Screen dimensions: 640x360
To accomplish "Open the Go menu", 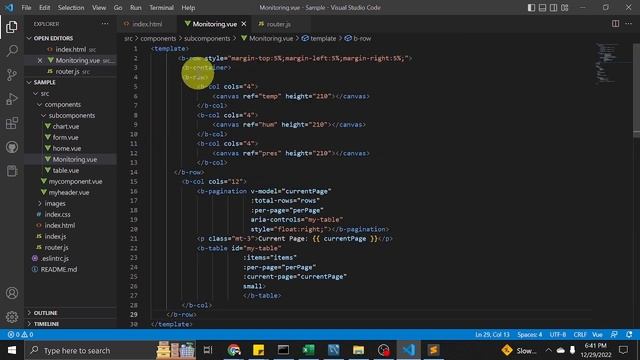I will tap(118, 7).
